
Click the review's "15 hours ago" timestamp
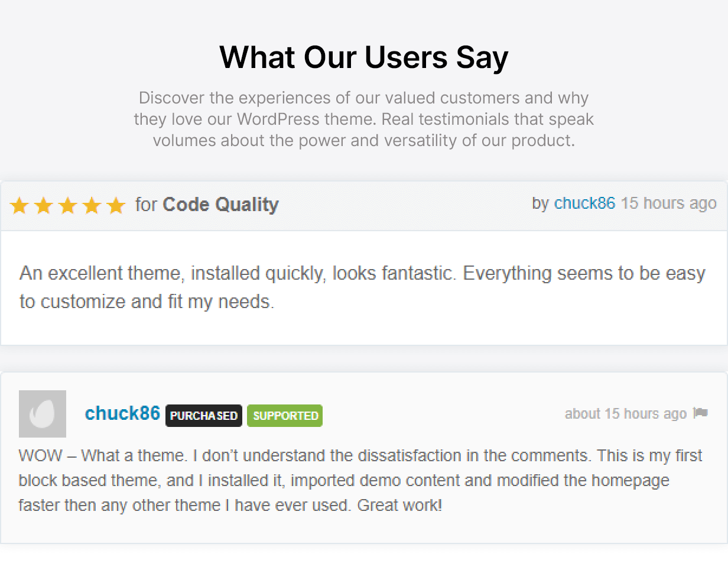pos(668,203)
